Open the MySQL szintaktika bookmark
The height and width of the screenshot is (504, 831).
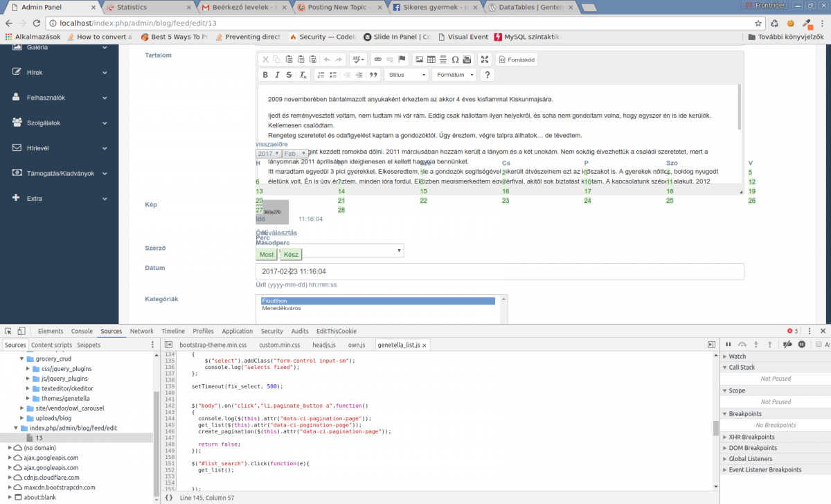click(528, 37)
